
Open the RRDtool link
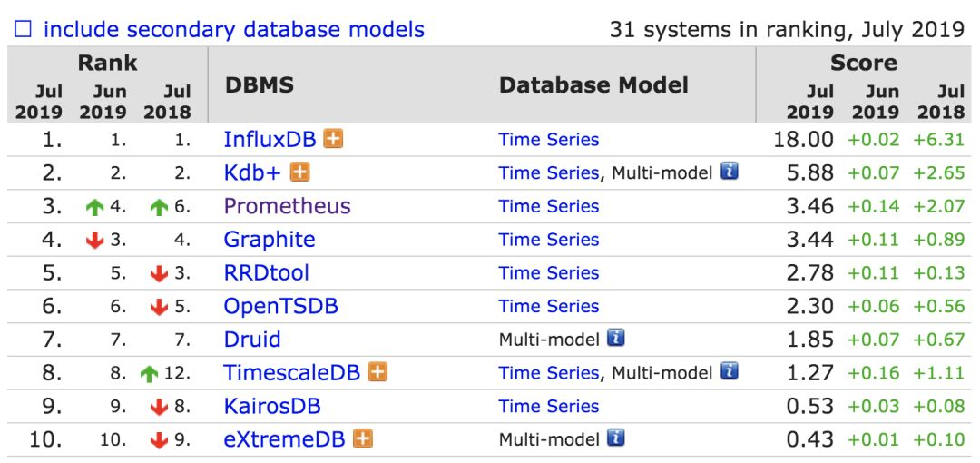click(x=266, y=272)
